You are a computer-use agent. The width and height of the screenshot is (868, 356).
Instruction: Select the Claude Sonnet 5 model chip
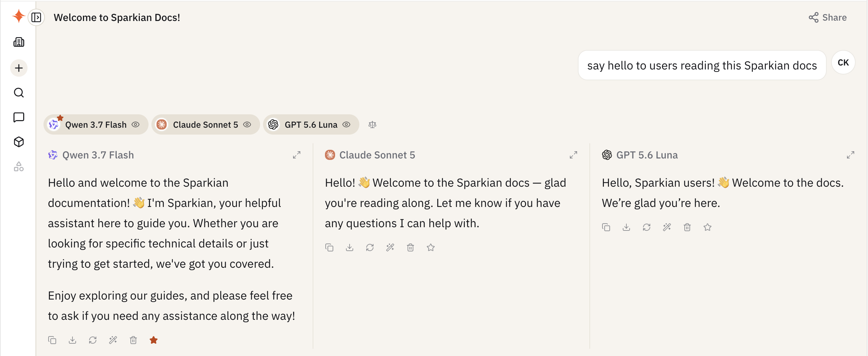pos(205,124)
